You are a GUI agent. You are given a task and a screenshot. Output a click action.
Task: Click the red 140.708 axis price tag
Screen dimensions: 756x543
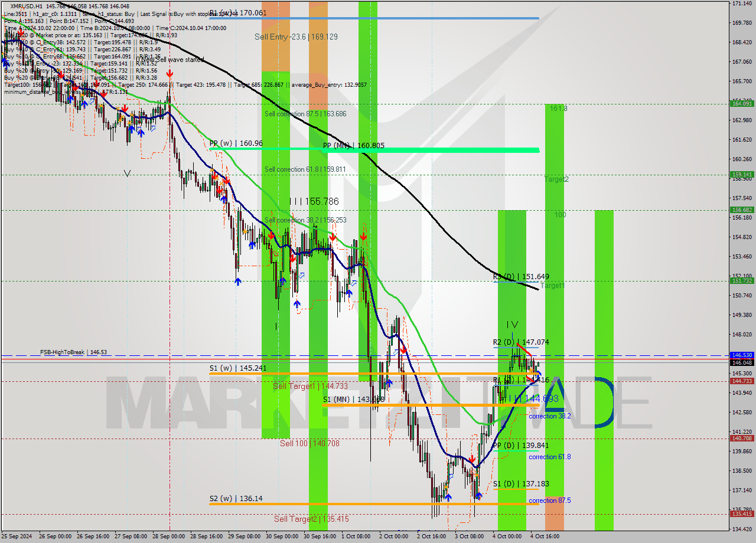742,439
